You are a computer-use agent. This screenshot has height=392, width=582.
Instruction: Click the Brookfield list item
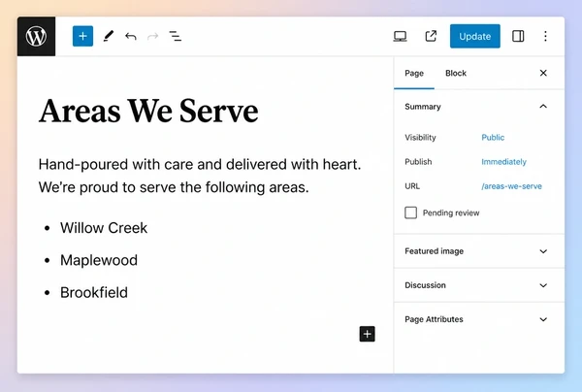(x=94, y=292)
